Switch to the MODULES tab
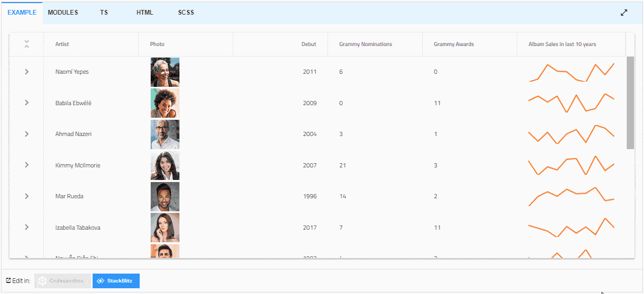Screen dimensions: 644x294 (x=63, y=13)
